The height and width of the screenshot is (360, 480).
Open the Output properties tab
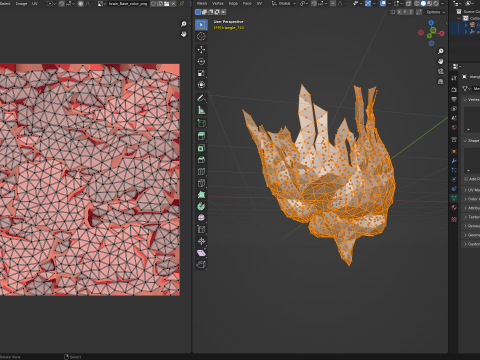pyautogui.click(x=454, y=99)
